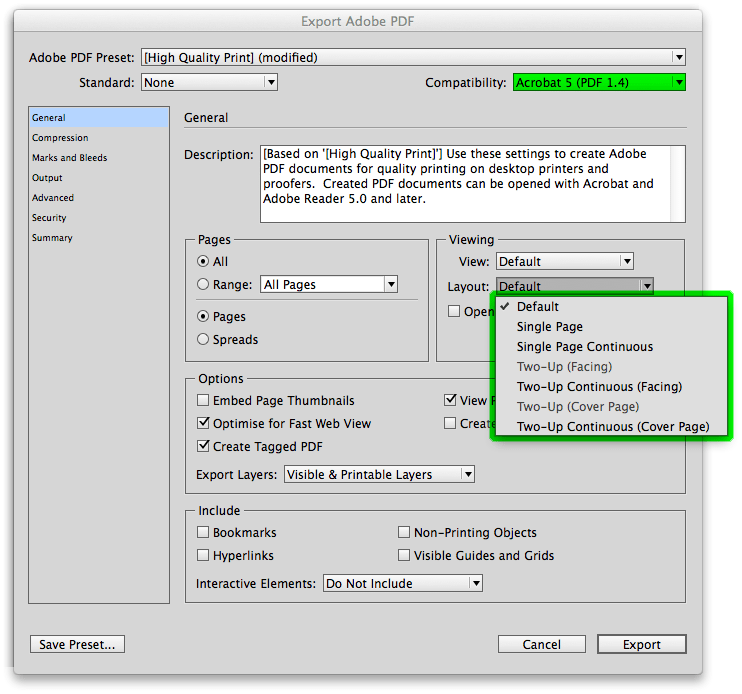Open the Standard dropdown set to None
742x694 pixels.
209,82
